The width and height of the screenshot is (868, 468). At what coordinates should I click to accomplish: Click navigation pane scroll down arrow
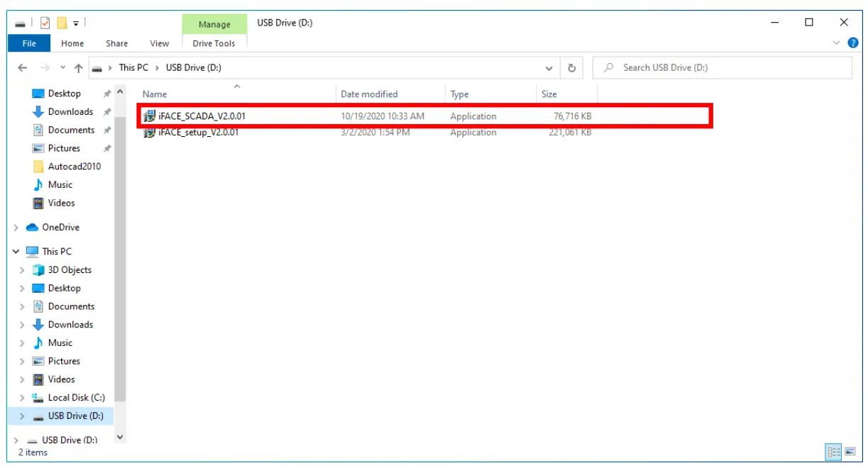click(120, 438)
